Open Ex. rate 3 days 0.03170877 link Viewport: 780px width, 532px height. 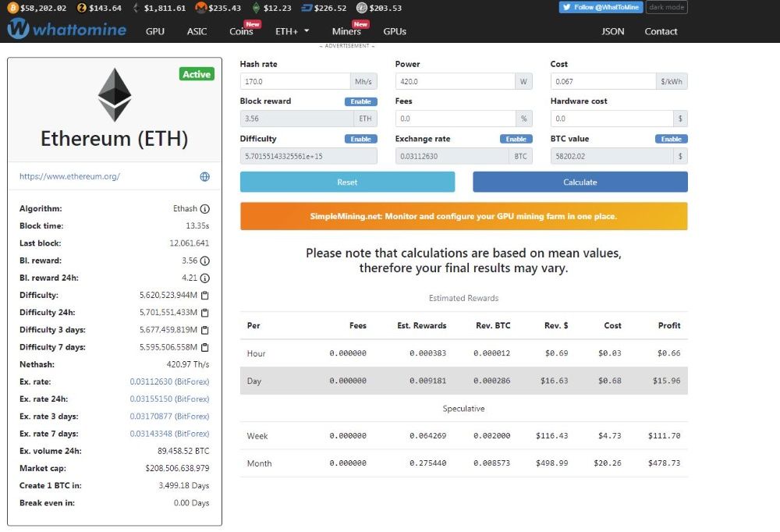(169, 417)
